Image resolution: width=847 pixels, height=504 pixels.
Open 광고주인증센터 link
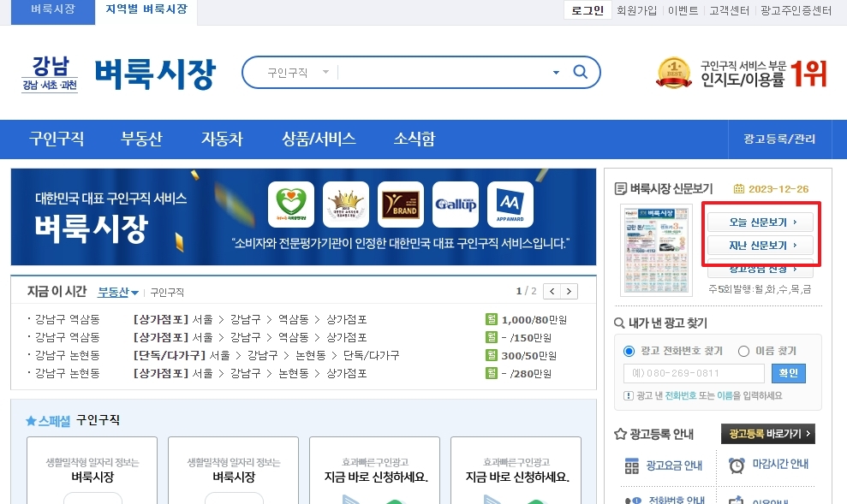(796, 10)
